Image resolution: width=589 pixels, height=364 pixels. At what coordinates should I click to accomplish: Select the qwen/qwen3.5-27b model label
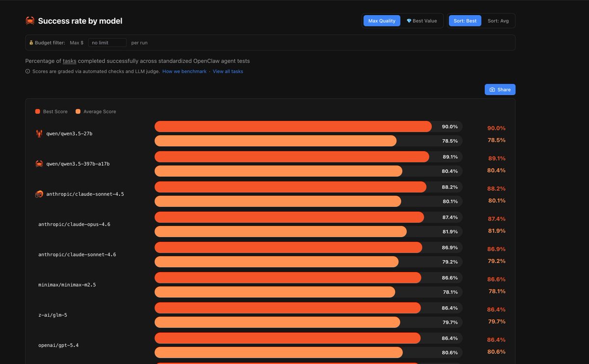[x=69, y=133]
